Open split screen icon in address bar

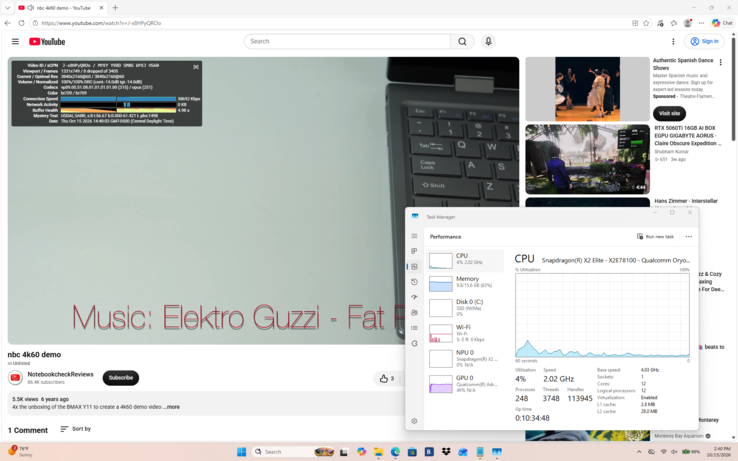click(x=635, y=23)
